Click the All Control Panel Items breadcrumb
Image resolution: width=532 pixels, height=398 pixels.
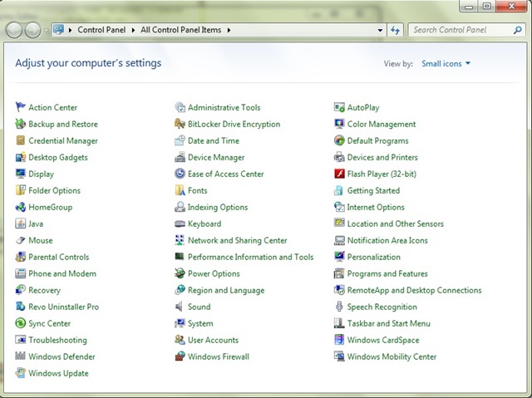pyautogui.click(x=181, y=30)
